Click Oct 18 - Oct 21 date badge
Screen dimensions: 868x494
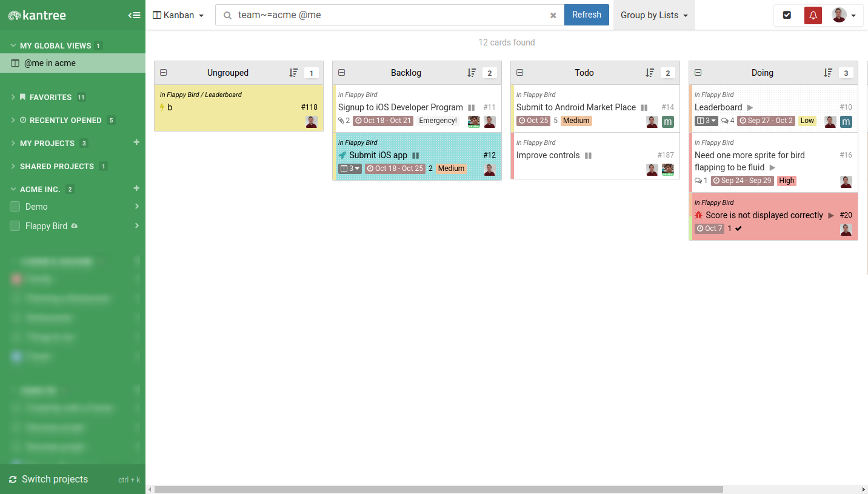382,121
